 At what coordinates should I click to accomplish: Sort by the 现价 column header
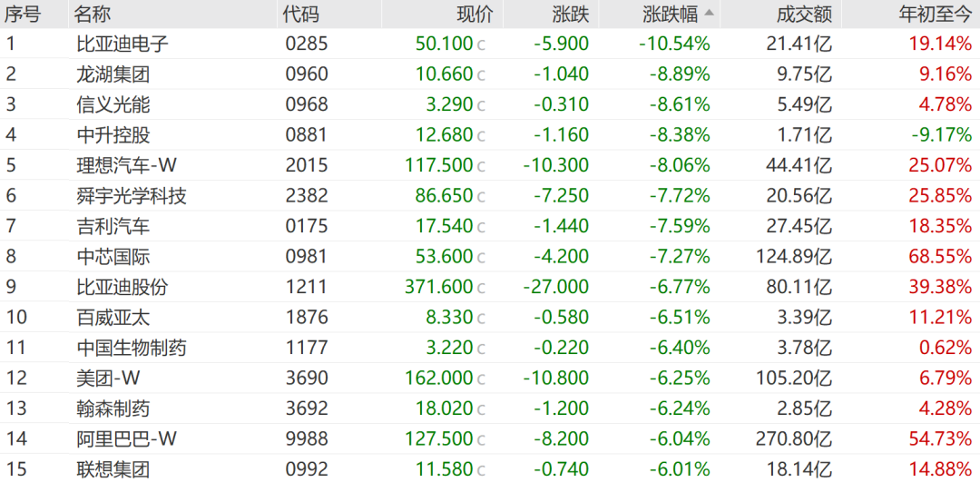(x=474, y=14)
